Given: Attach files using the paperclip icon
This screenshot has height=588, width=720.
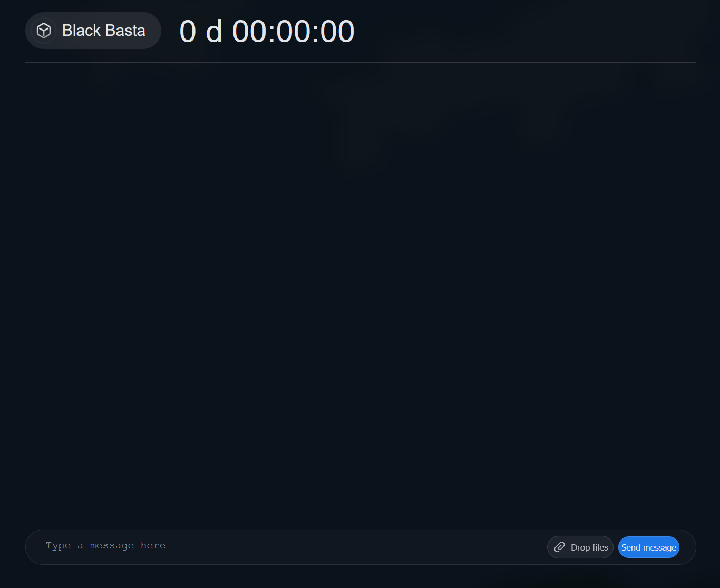Looking at the screenshot, I should [560, 547].
